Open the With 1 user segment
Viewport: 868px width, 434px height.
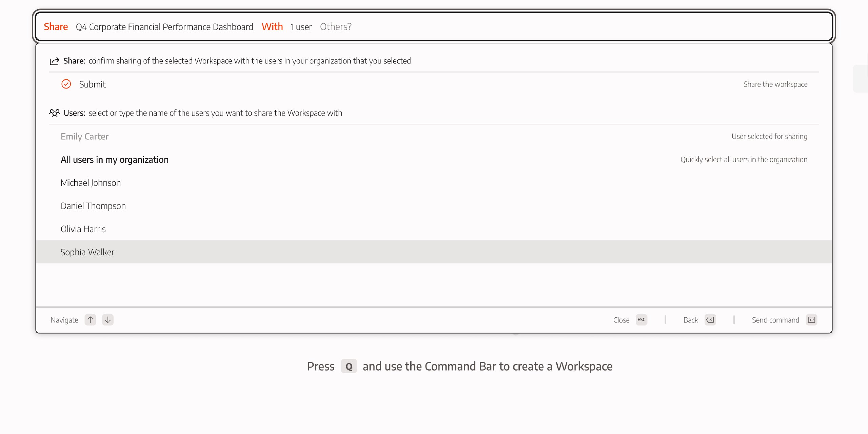point(300,27)
